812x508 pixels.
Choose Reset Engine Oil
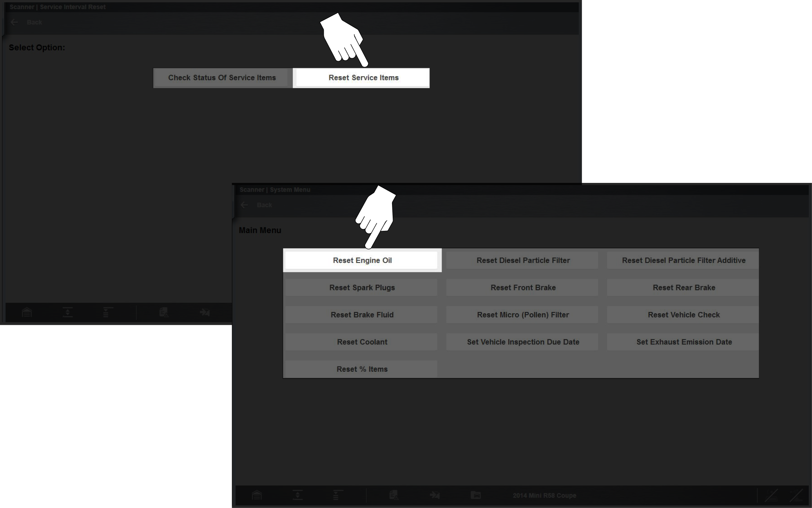[362, 260]
